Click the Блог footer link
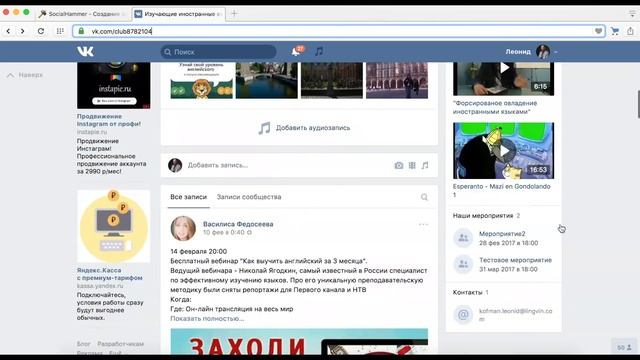The image size is (640, 360). (84, 344)
